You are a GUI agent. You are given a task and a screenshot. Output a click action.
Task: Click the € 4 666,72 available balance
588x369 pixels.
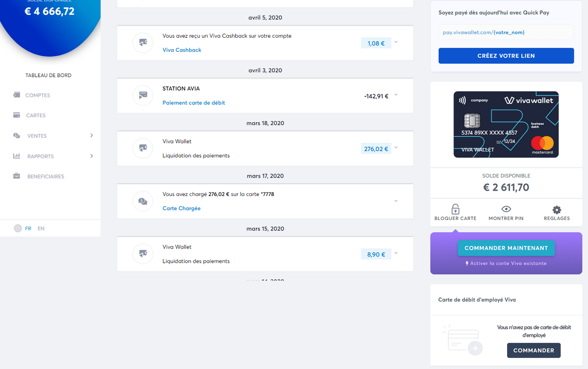pyautogui.click(x=49, y=11)
